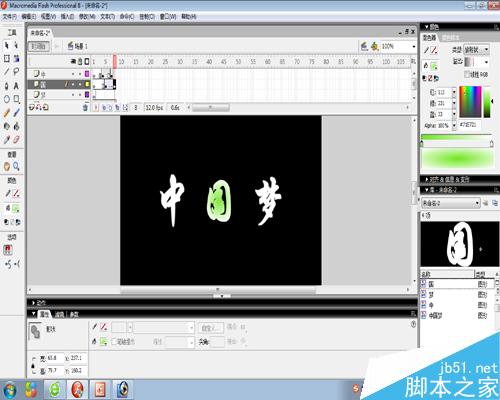Choose the Free Transform tool

[7, 59]
